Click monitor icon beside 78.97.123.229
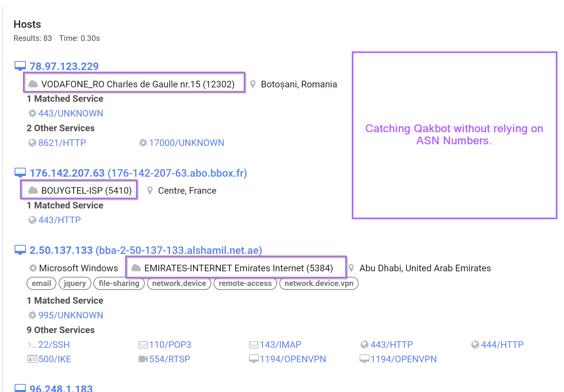Screen dimensions: 564x392 point(20,66)
